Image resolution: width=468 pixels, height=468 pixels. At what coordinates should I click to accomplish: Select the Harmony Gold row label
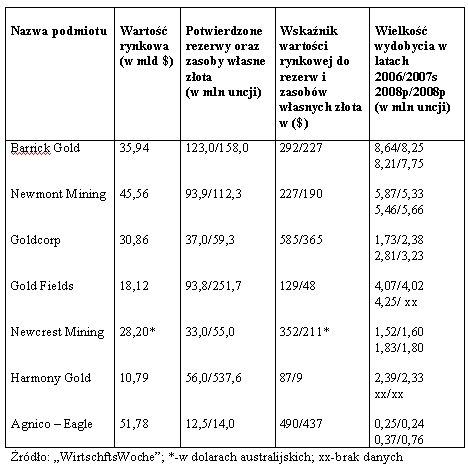pyautogui.click(x=51, y=378)
